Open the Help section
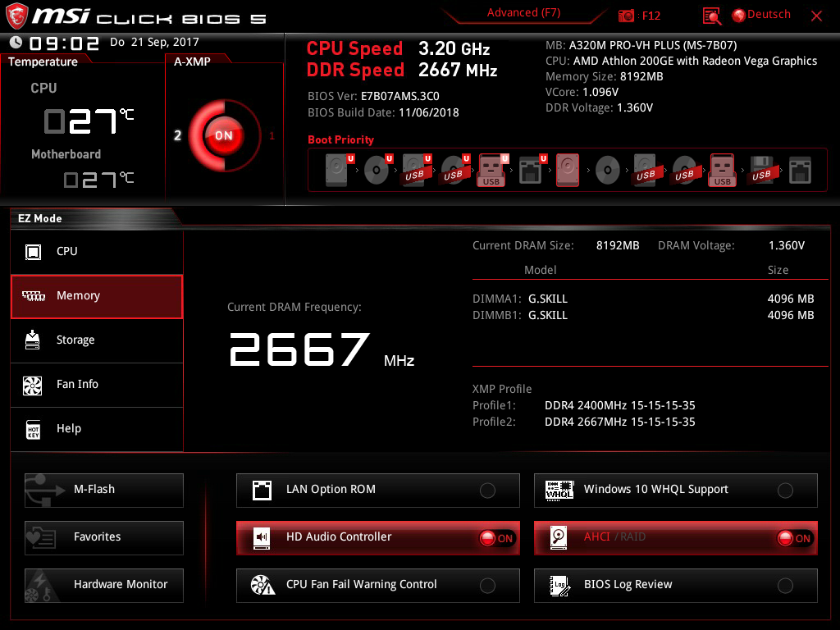840x630 pixels. coord(97,429)
